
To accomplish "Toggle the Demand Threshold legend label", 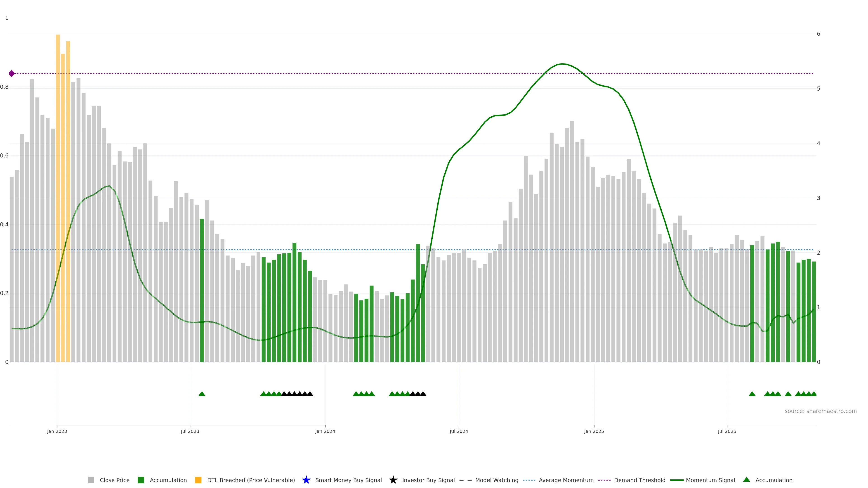I will (639, 480).
